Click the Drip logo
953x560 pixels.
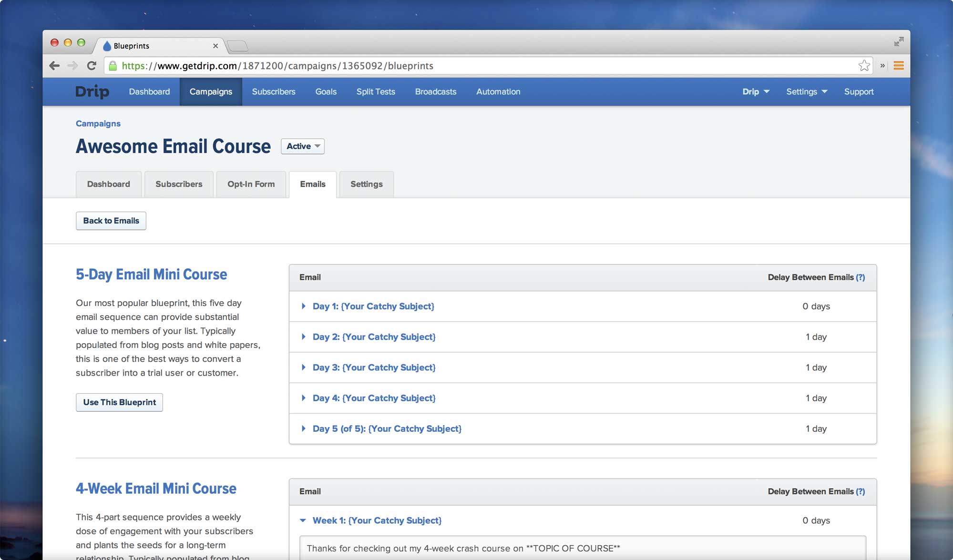92,92
